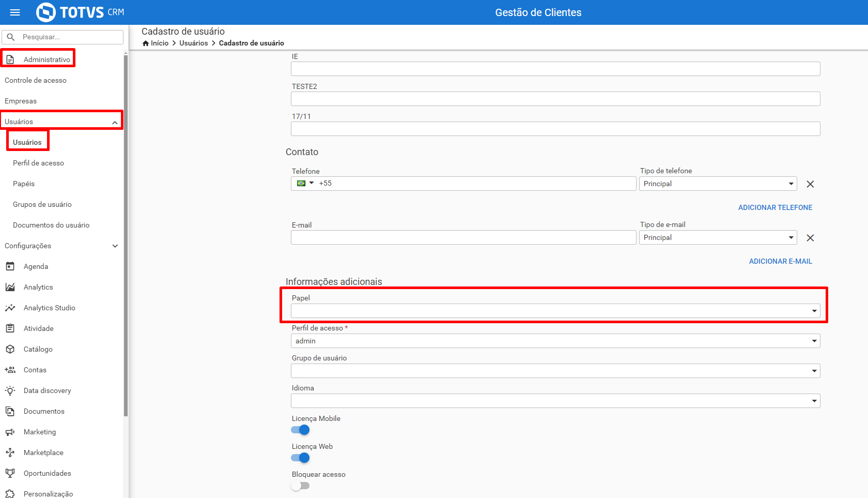
Task: Open the Grupo de usuário dropdown
Action: 555,371
